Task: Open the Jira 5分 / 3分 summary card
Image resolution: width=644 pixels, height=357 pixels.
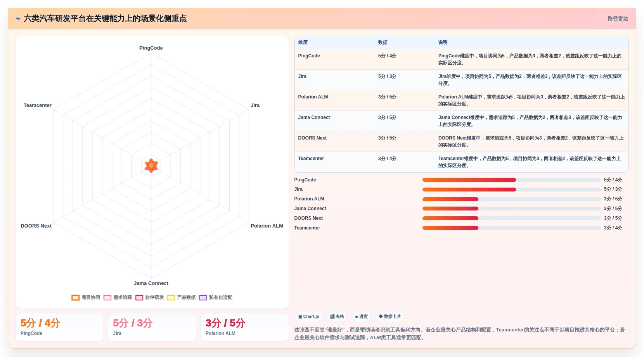Action: click(x=152, y=327)
